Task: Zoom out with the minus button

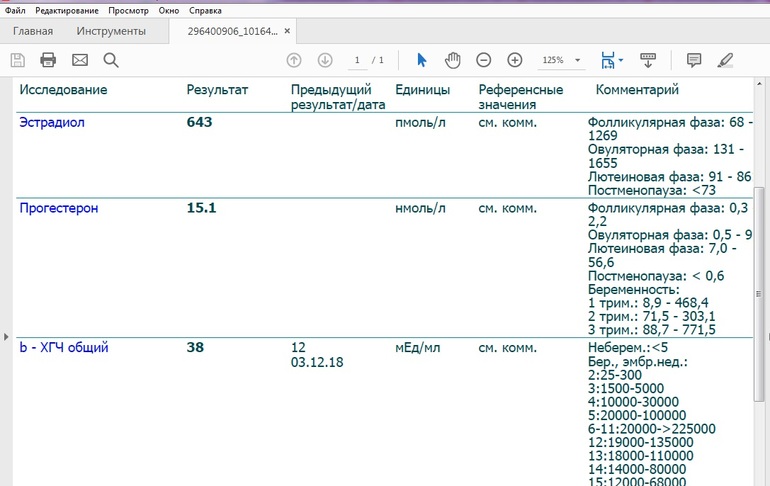Action: click(484, 60)
